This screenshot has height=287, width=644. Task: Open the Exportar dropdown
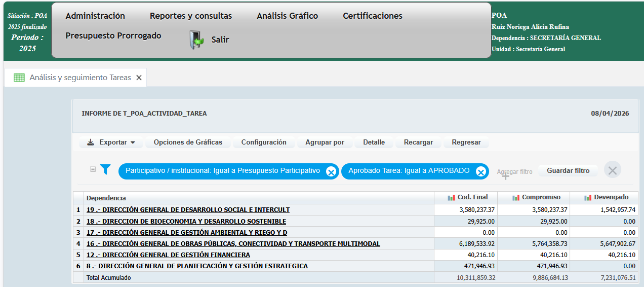pos(111,142)
